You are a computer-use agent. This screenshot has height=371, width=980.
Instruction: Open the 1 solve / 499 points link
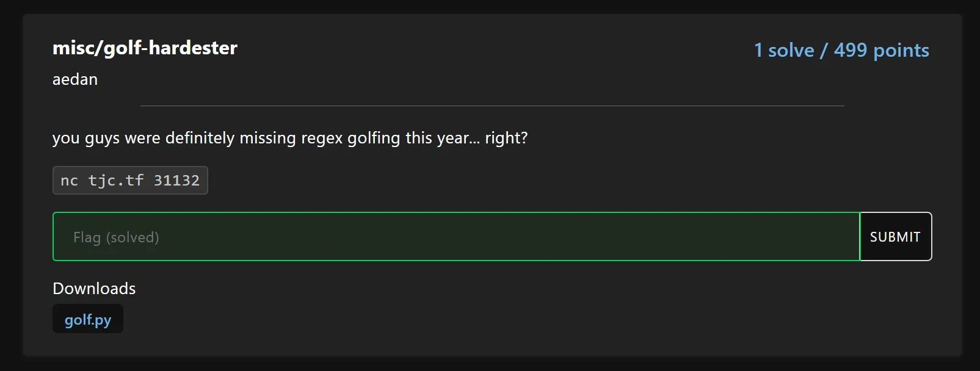coord(841,50)
